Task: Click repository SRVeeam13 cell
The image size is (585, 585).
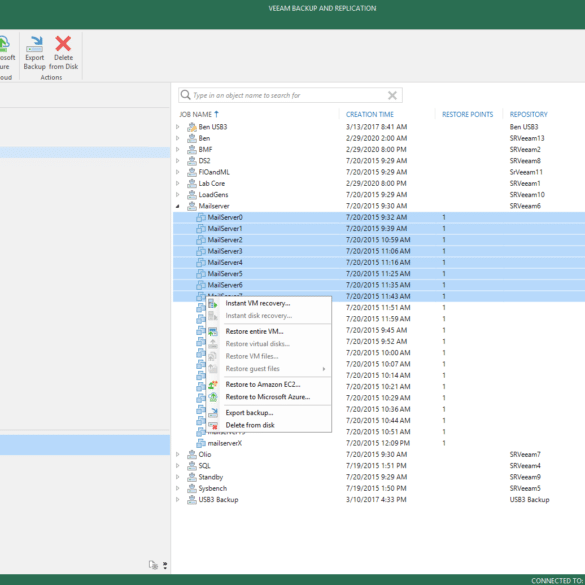Action: pyautogui.click(x=527, y=138)
